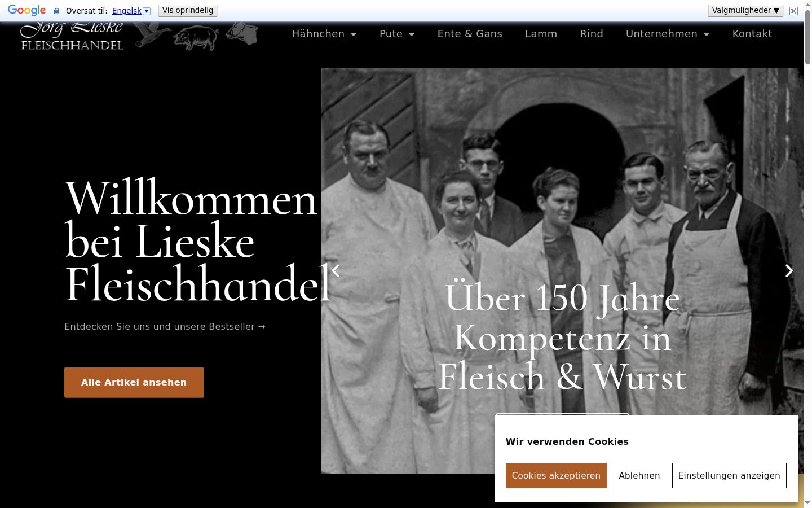The height and width of the screenshot is (508, 812).
Task: Open the Rind menu item
Action: point(592,34)
